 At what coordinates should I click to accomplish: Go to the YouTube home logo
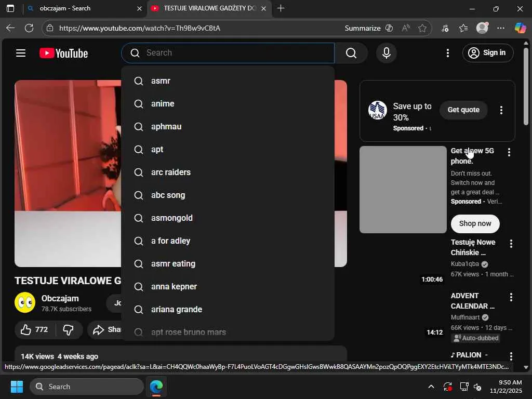click(x=64, y=54)
